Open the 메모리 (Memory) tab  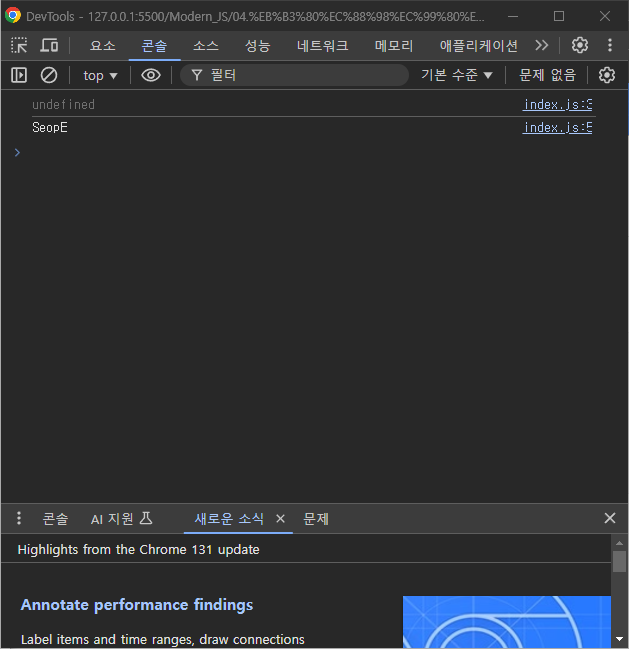394,46
